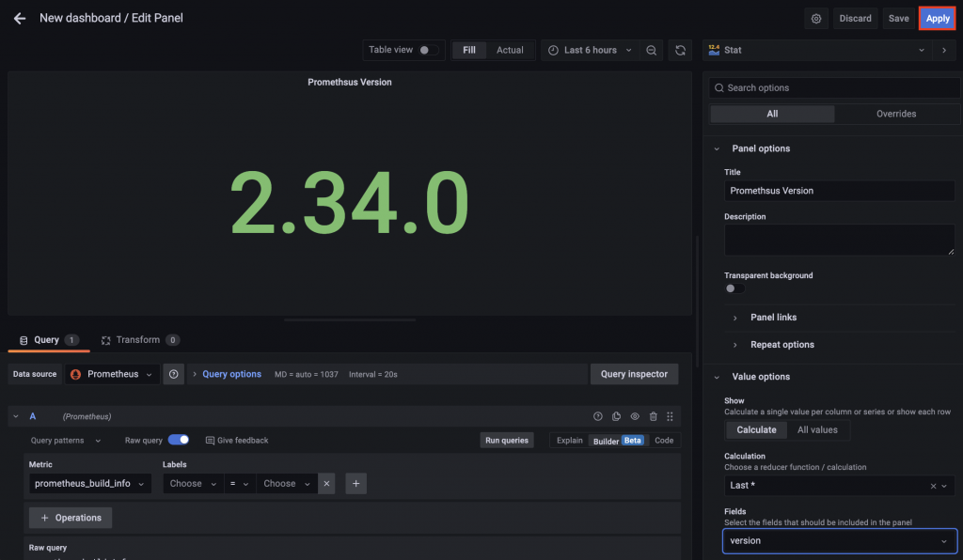Discard panel changes
The width and height of the screenshot is (963, 560).
[855, 19]
